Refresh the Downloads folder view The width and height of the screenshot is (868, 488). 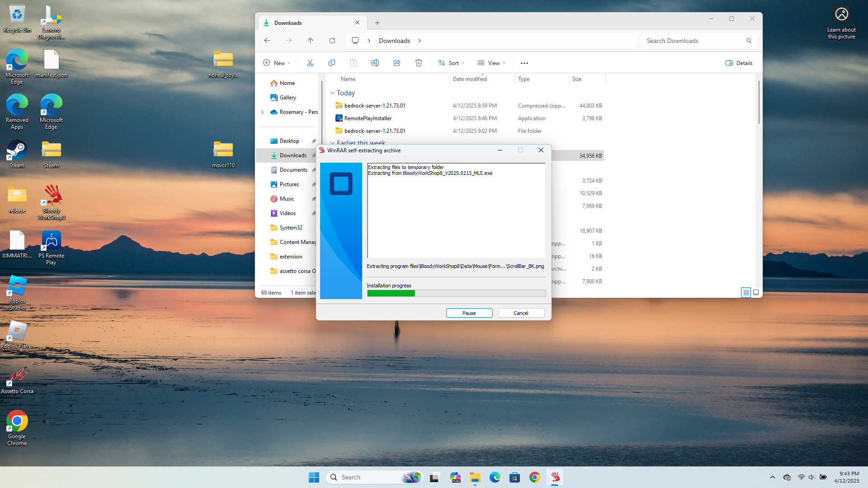coord(332,41)
